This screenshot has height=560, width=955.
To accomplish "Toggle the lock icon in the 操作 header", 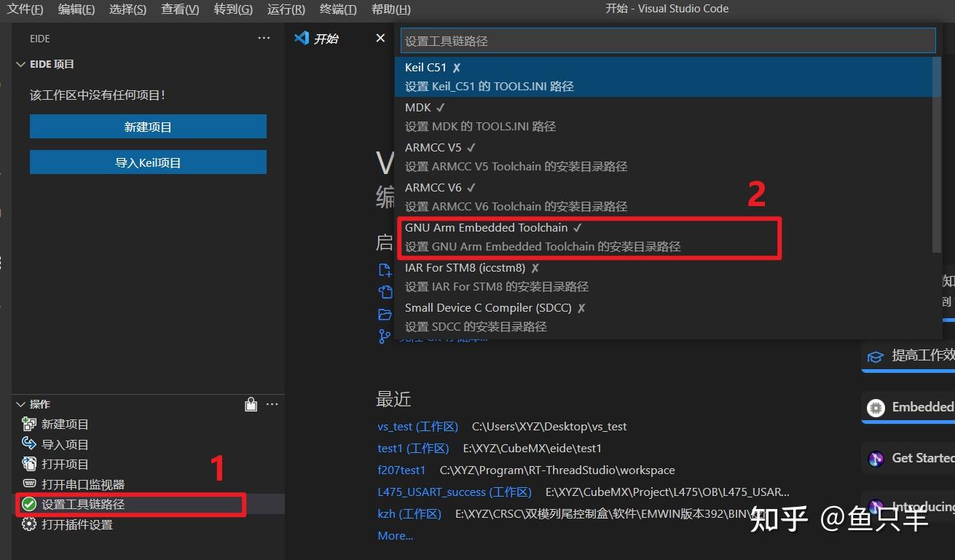I will tap(251, 403).
